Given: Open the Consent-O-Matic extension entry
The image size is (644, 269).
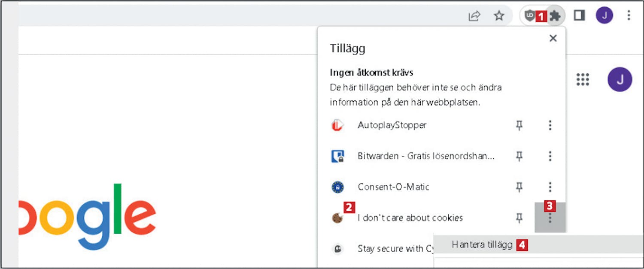Looking at the screenshot, I should point(393,187).
